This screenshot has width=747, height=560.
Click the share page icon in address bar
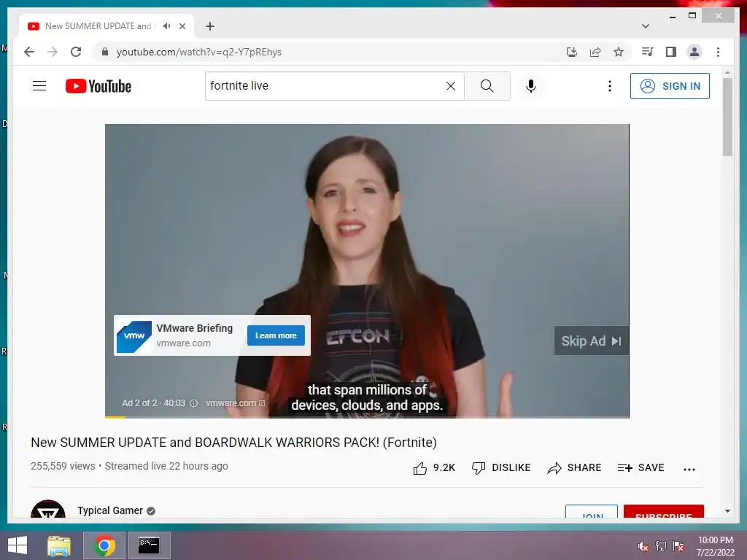[595, 52]
